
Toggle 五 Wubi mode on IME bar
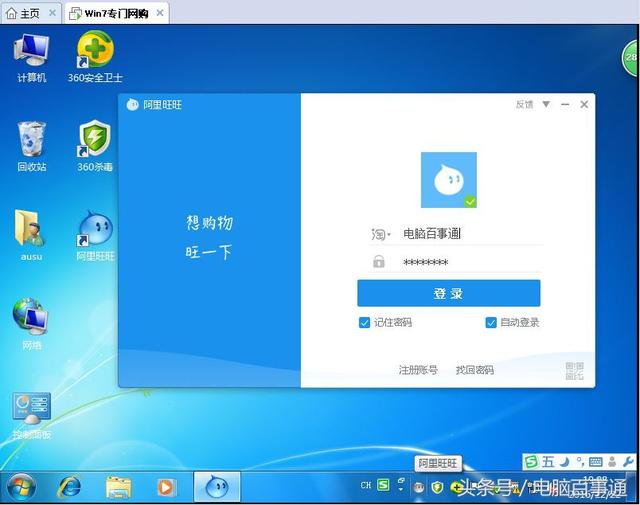(x=548, y=462)
